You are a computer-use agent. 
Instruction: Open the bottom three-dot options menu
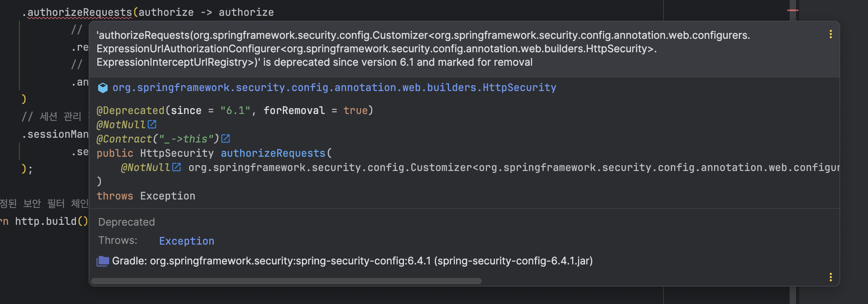830,277
